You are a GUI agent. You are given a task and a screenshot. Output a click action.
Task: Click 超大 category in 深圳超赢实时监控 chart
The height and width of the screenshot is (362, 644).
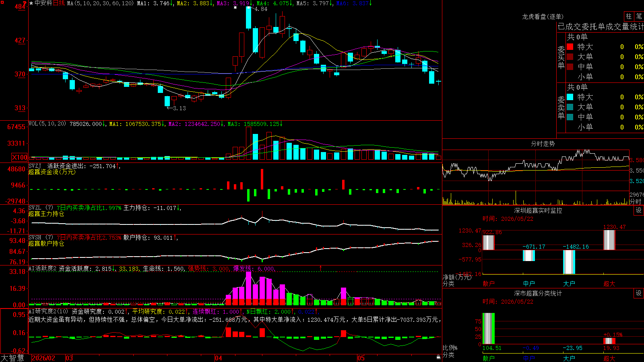click(x=609, y=284)
